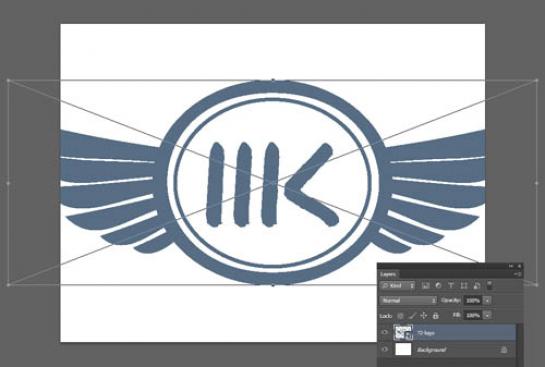Click lock image pixels brush icon
The image size is (545, 367).
click(412, 316)
